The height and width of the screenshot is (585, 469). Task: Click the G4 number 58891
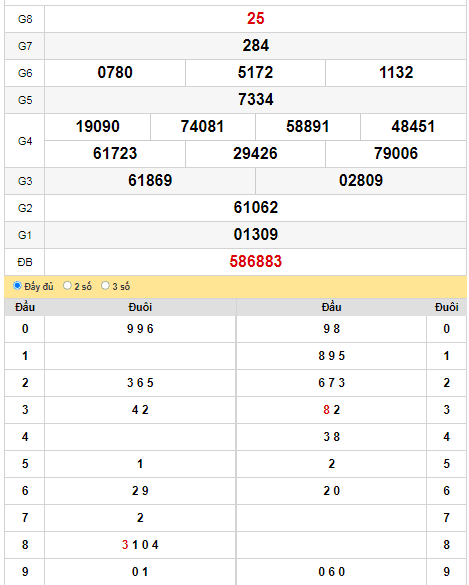pyautogui.click(x=308, y=126)
